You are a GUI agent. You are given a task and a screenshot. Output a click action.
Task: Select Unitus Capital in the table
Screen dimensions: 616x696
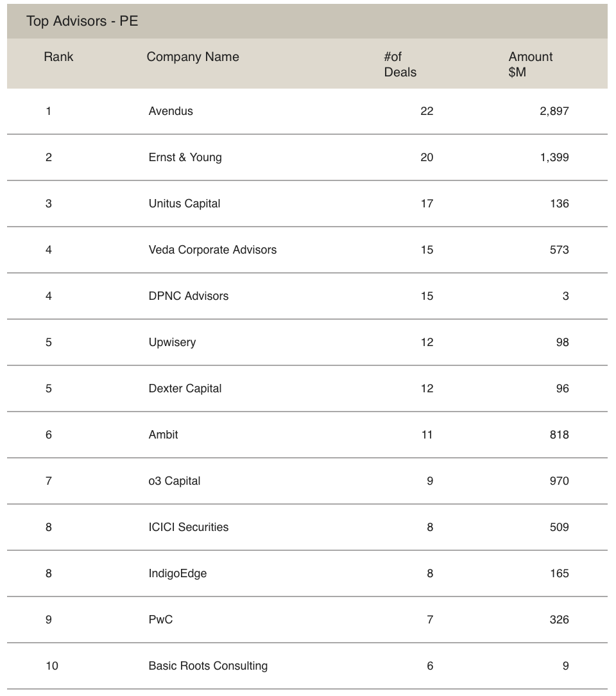click(184, 204)
